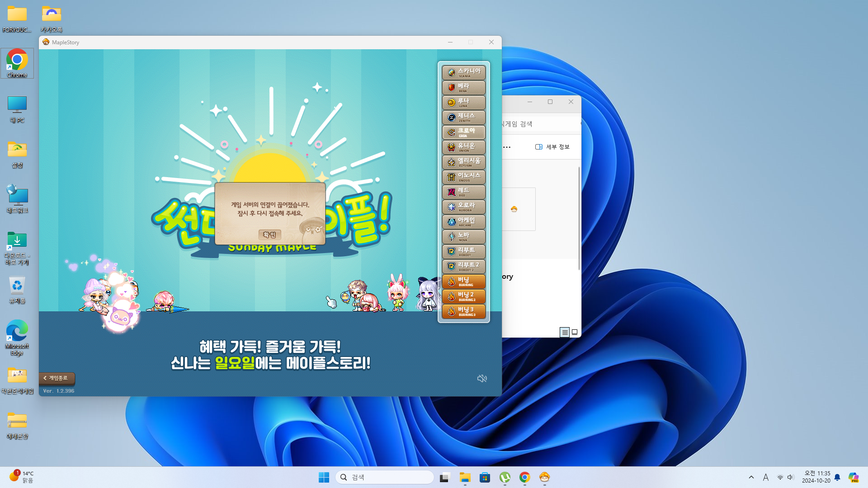Open the 예제문항 desktop folder
This screenshot has width=868, height=488.
(17, 425)
